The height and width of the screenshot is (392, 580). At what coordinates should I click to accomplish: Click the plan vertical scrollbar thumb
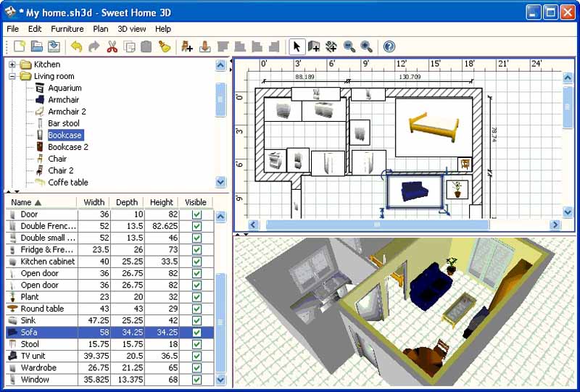coord(568,107)
